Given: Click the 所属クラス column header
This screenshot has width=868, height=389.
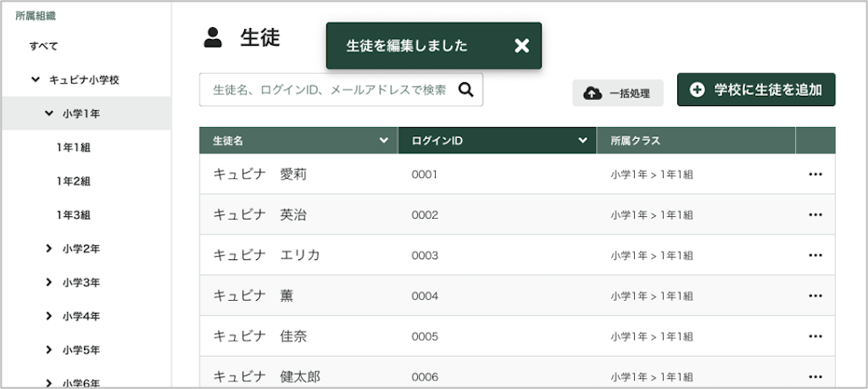Looking at the screenshot, I should point(696,141).
